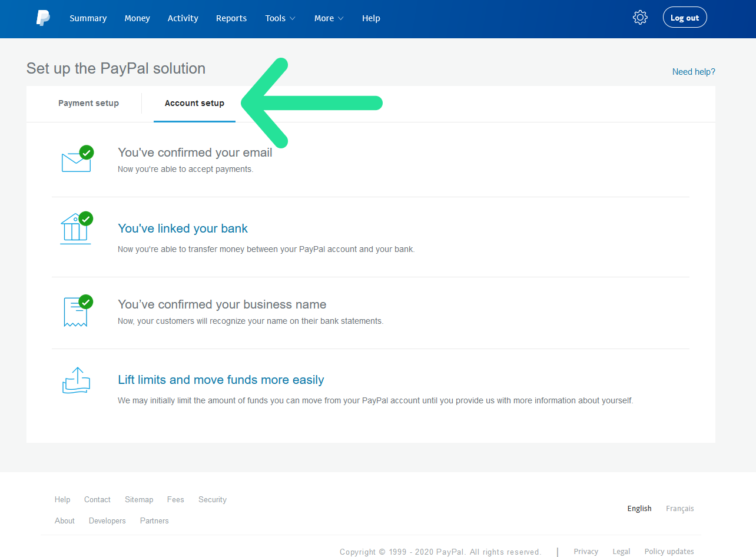Expand the Tools dropdown menu
The image size is (756, 557).
tap(280, 18)
